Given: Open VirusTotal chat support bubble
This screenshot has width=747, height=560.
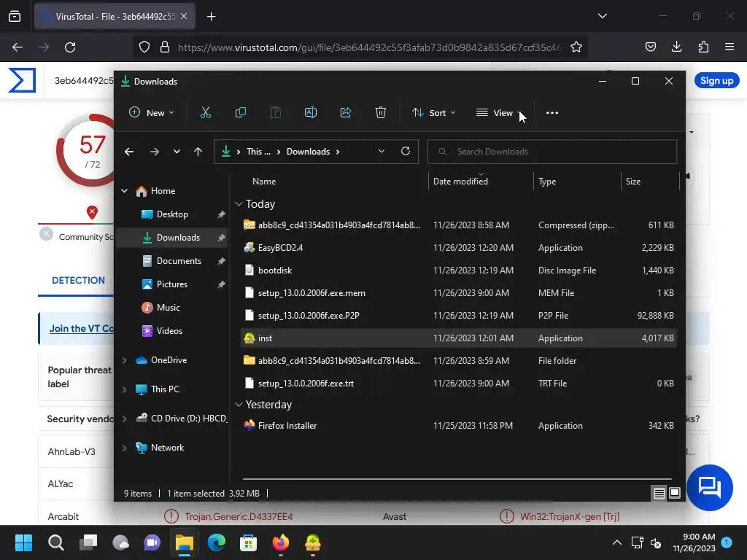Looking at the screenshot, I should tap(709, 487).
